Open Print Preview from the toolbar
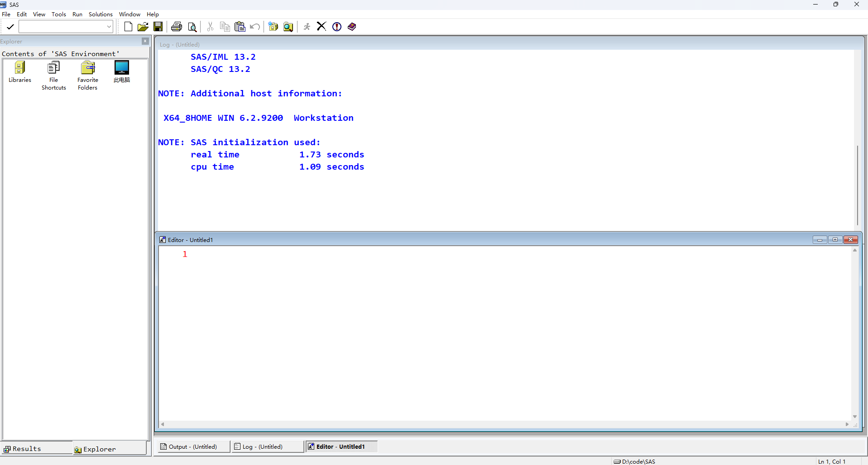 click(192, 27)
